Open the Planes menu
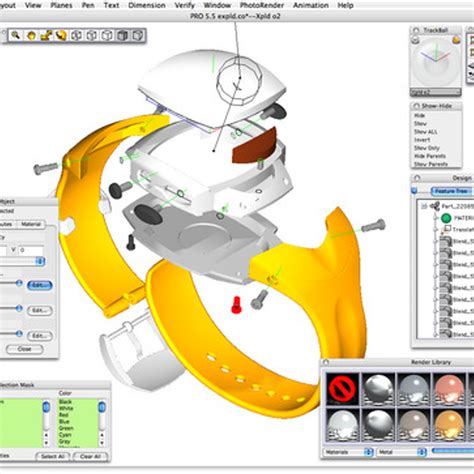 click(x=61, y=5)
